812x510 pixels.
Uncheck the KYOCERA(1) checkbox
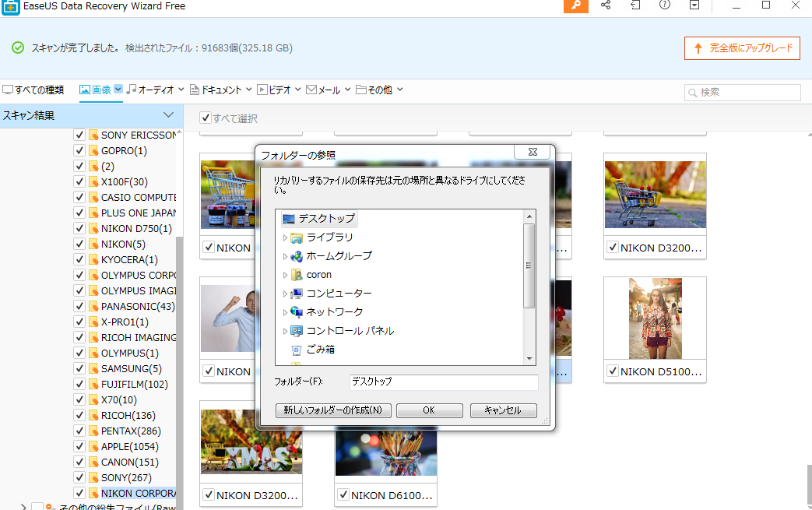[79, 259]
